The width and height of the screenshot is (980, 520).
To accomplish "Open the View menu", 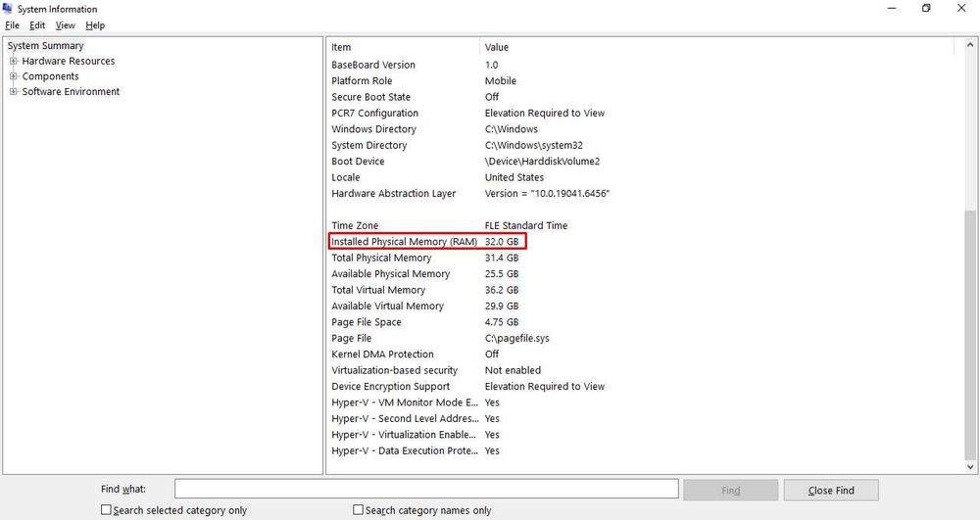I will click(65, 25).
